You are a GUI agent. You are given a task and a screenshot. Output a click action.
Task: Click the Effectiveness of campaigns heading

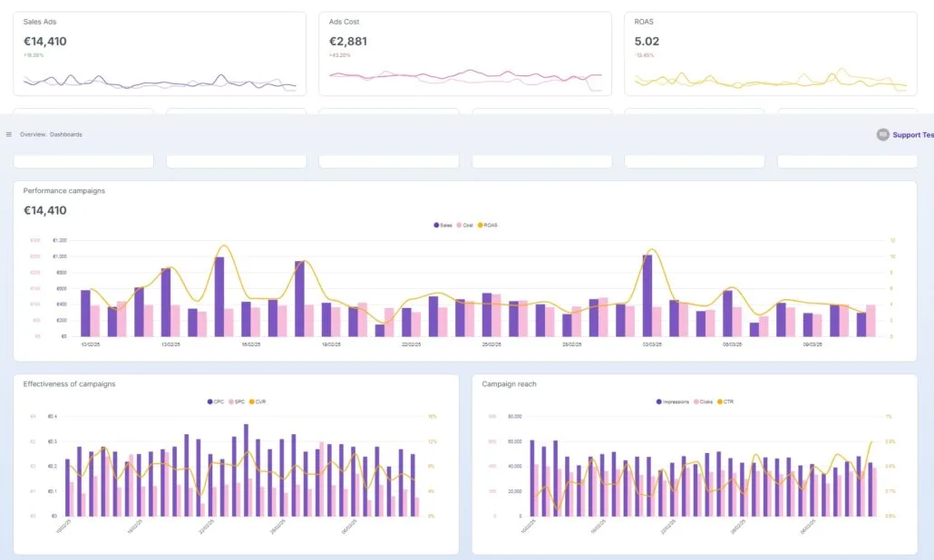coord(69,384)
